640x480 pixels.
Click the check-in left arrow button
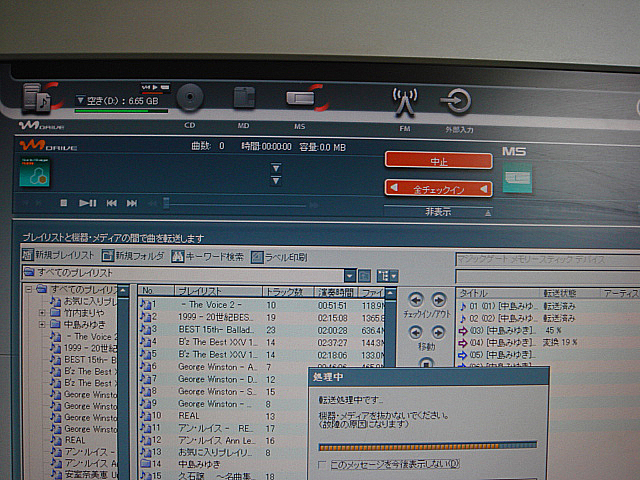pyautogui.click(x=416, y=300)
